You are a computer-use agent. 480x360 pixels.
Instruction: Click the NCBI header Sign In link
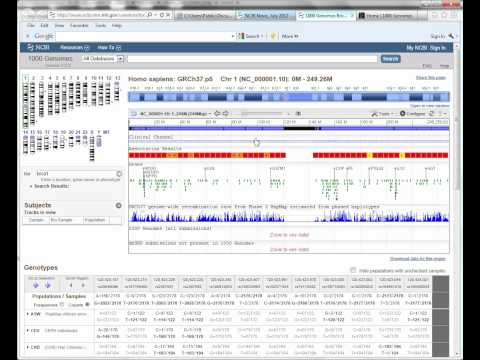[438, 48]
